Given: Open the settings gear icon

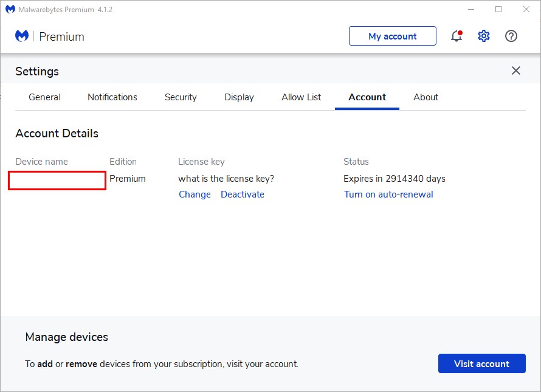Looking at the screenshot, I should 483,36.
